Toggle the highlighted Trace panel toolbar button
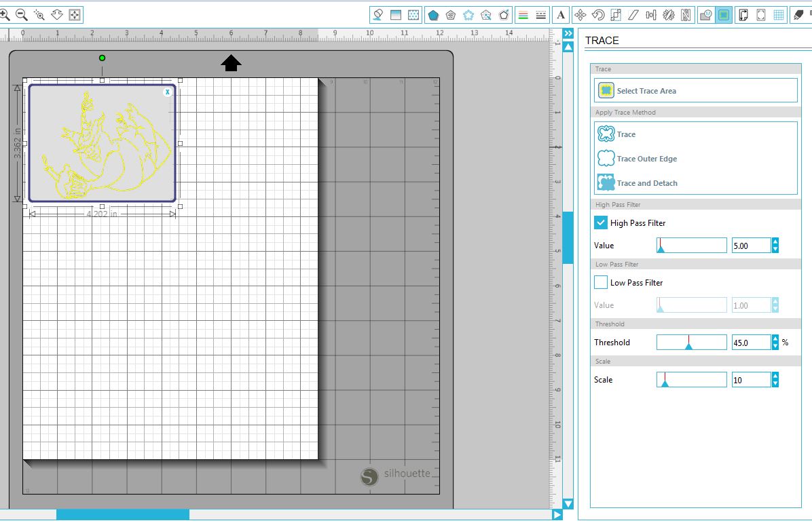The width and height of the screenshot is (812, 523). click(724, 15)
